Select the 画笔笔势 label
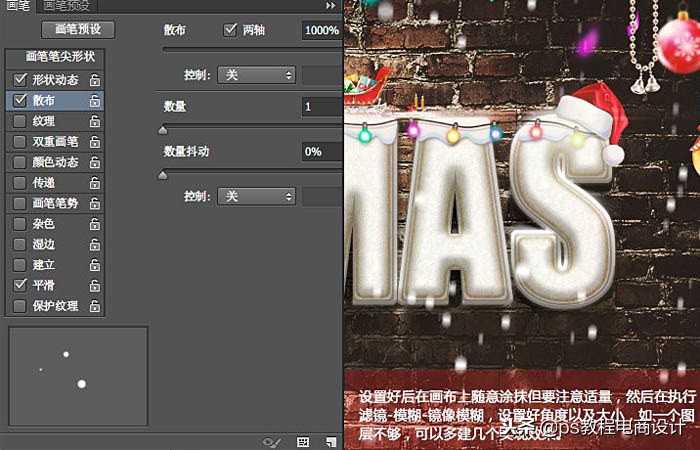This screenshot has height=450, width=700. point(55,204)
